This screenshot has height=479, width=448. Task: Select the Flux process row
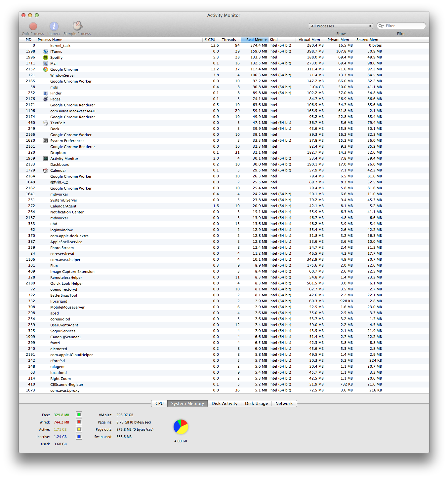(x=224, y=266)
